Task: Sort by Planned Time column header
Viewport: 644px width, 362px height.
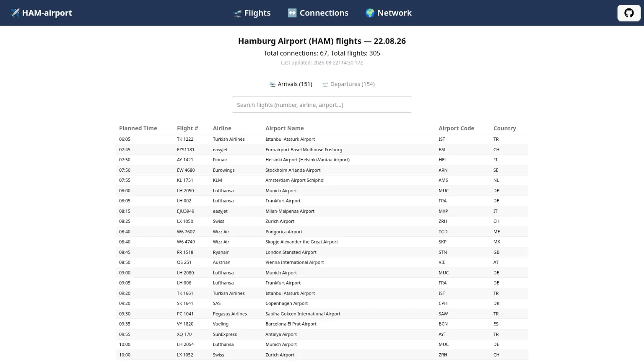Action: [x=138, y=128]
